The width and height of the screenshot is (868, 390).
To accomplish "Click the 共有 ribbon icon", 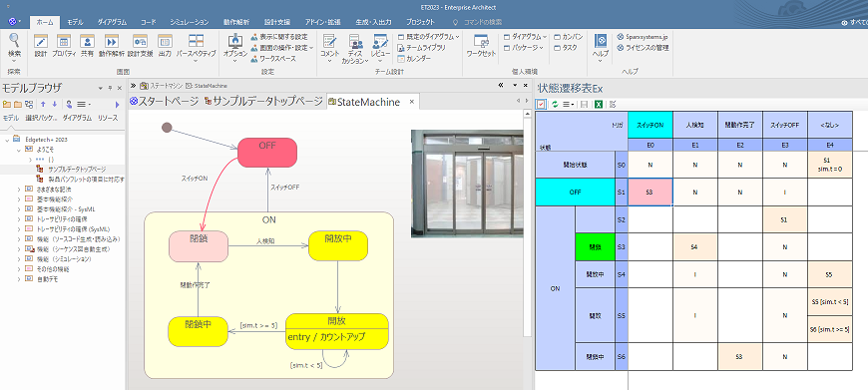I will (x=87, y=42).
